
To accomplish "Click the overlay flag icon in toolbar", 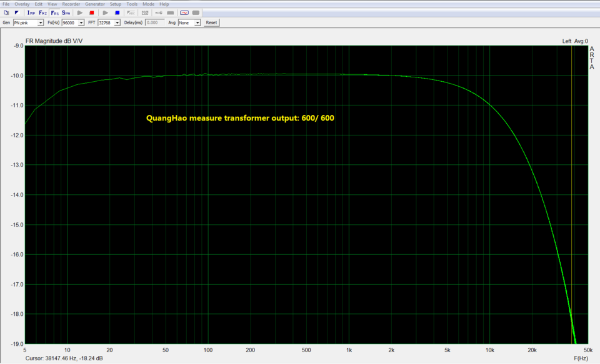I will click(16, 12).
